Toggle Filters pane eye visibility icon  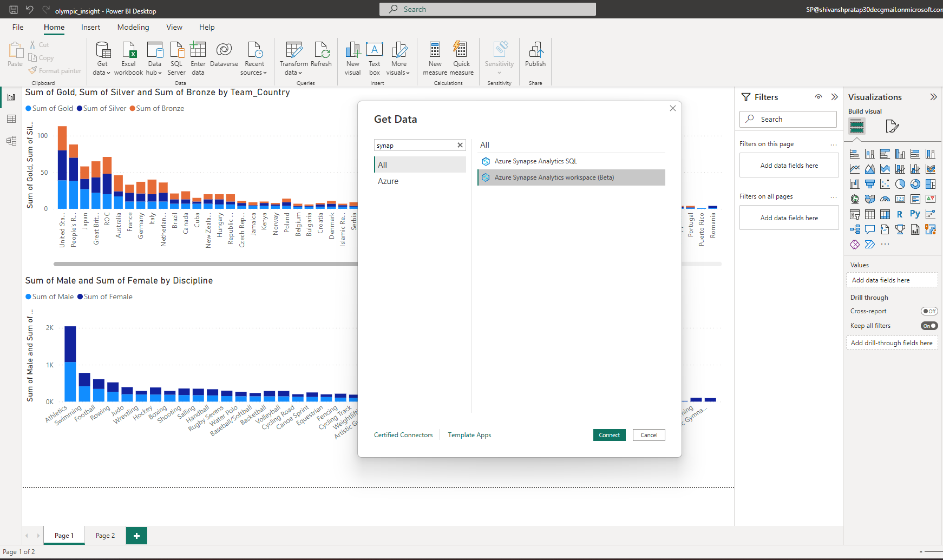pyautogui.click(x=818, y=97)
